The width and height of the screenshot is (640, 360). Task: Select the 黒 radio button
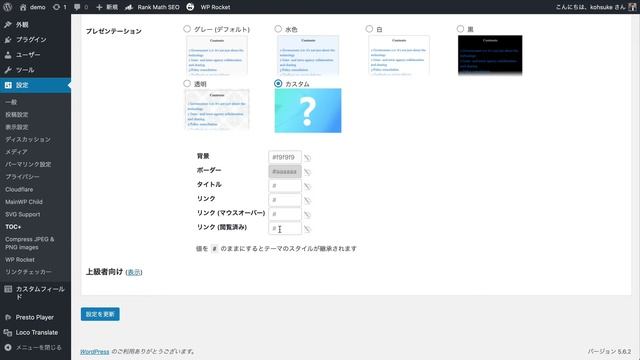pyautogui.click(x=460, y=29)
